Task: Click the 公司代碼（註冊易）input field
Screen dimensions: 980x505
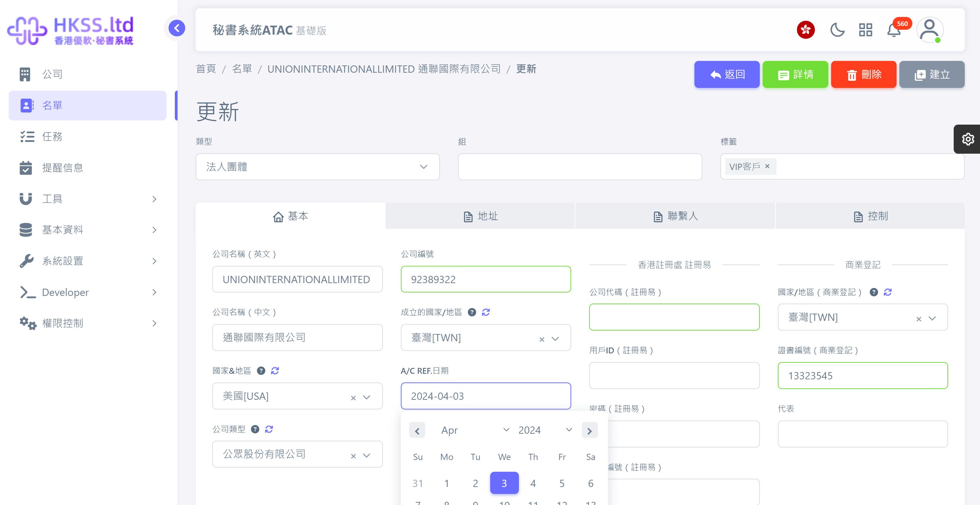Action: click(x=674, y=317)
